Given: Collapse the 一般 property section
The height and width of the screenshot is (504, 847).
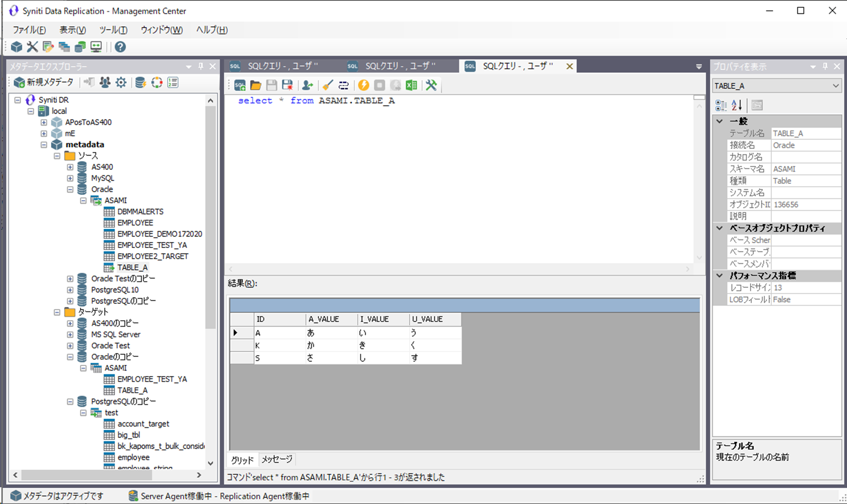Looking at the screenshot, I should [x=720, y=121].
